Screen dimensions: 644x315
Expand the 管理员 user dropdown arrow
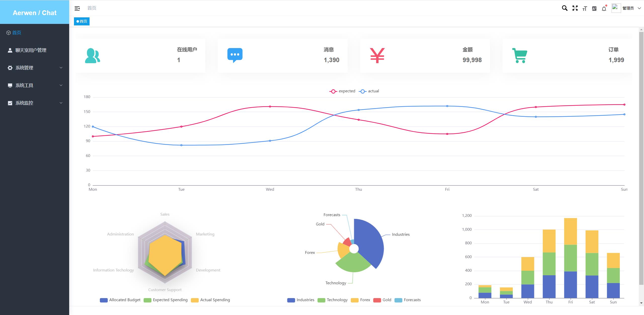(639, 8)
